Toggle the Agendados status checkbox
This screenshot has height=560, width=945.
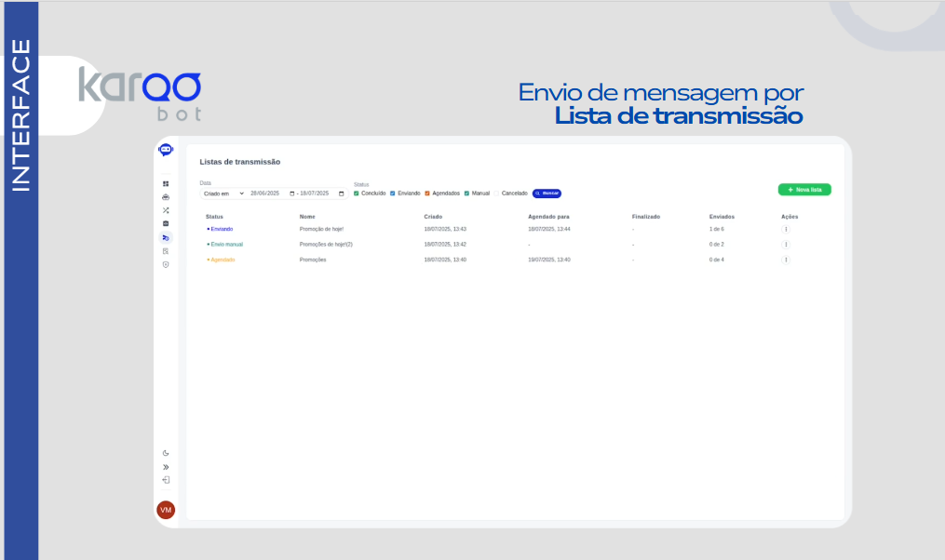[427, 193]
